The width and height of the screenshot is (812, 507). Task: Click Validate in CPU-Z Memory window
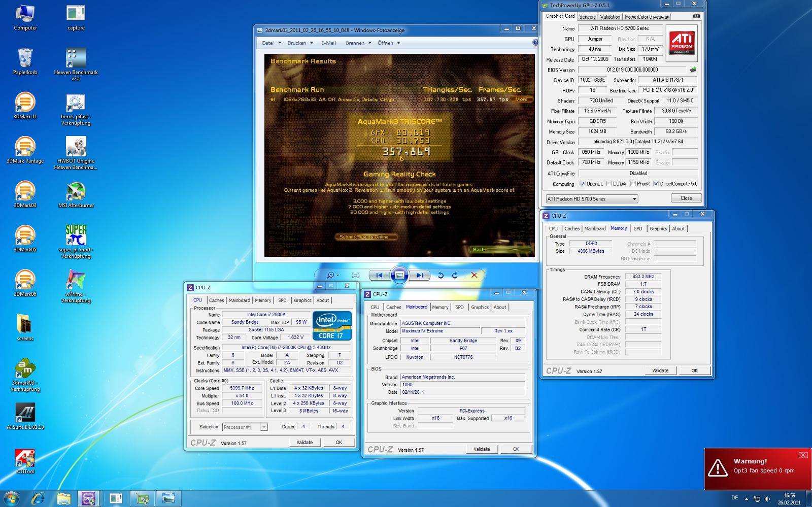pos(660,370)
